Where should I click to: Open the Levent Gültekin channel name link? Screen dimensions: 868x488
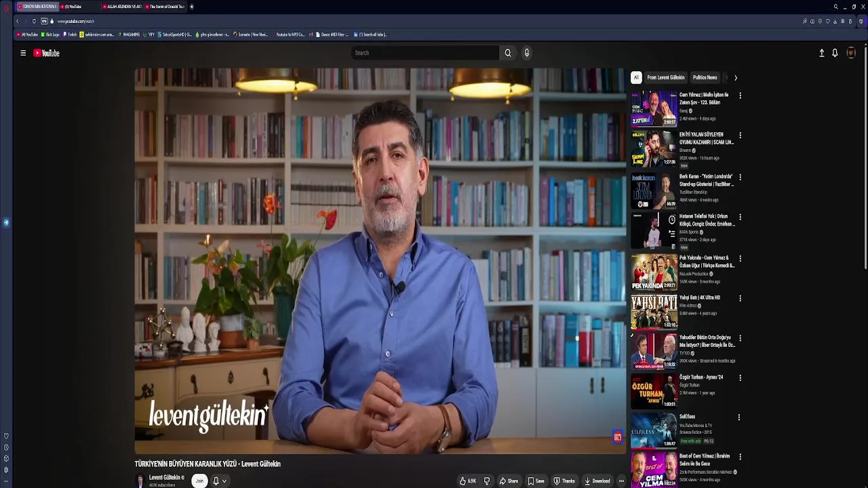pyautogui.click(x=165, y=477)
